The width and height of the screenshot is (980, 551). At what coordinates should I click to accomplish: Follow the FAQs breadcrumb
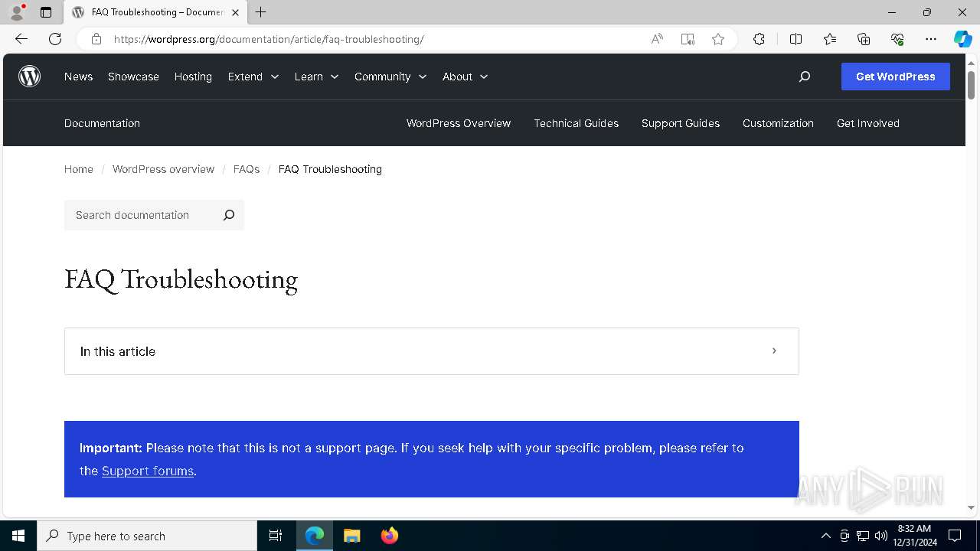(247, 169)
